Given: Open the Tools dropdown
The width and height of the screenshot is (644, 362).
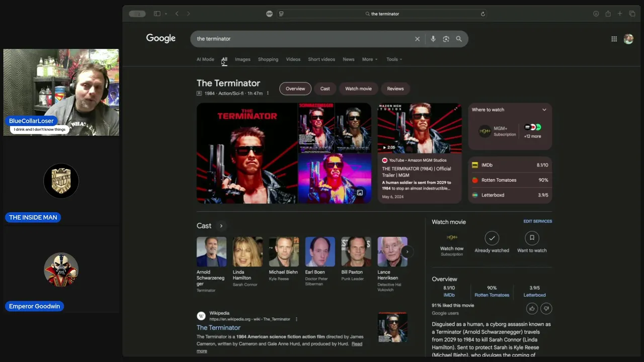Looking at the screenshot, I should pos(394,59).
